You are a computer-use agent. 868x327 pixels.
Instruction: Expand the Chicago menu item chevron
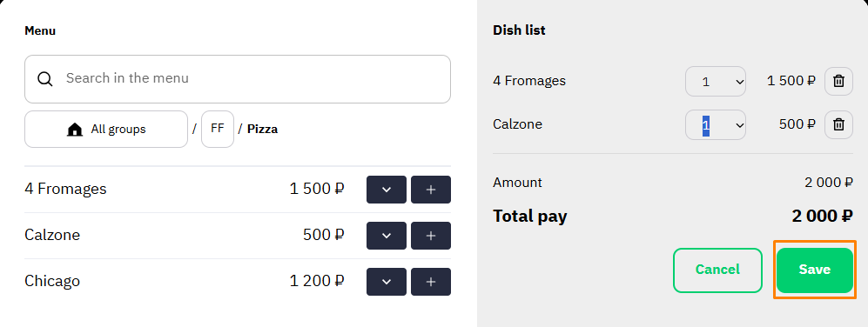(x=387, y=282)
